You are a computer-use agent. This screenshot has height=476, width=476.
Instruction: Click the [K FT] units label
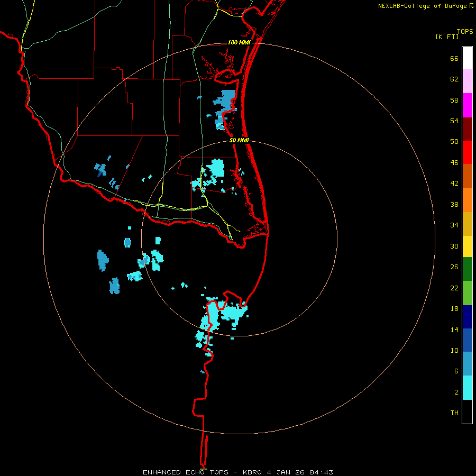[447, 36]
